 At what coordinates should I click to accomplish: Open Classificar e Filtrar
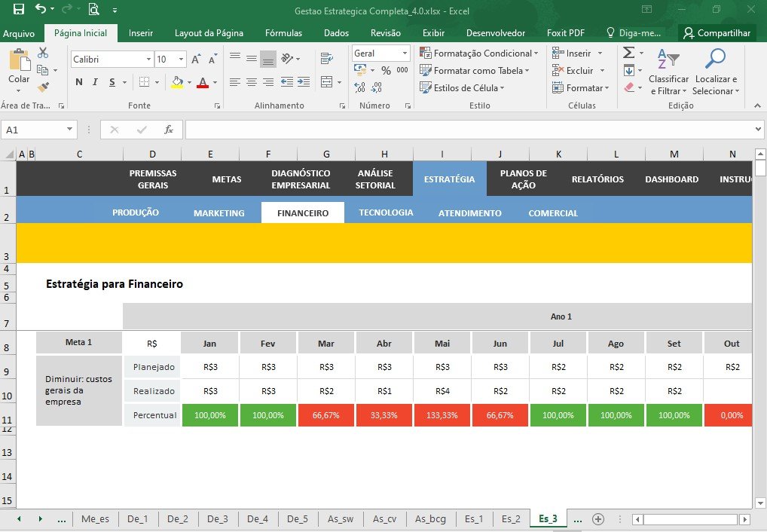[669, 72]
